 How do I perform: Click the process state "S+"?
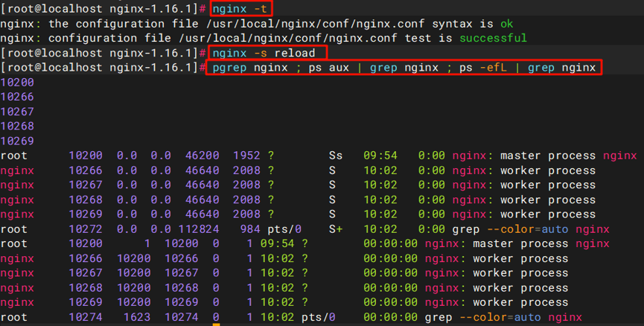pos(336,229)
